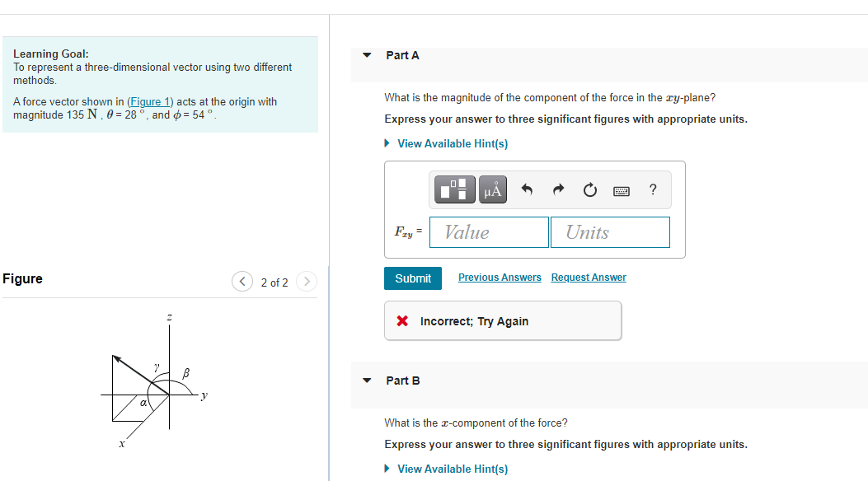The image size is (868, 481).
Task: Click the Value input field
Action: click(x=489, y=231)
